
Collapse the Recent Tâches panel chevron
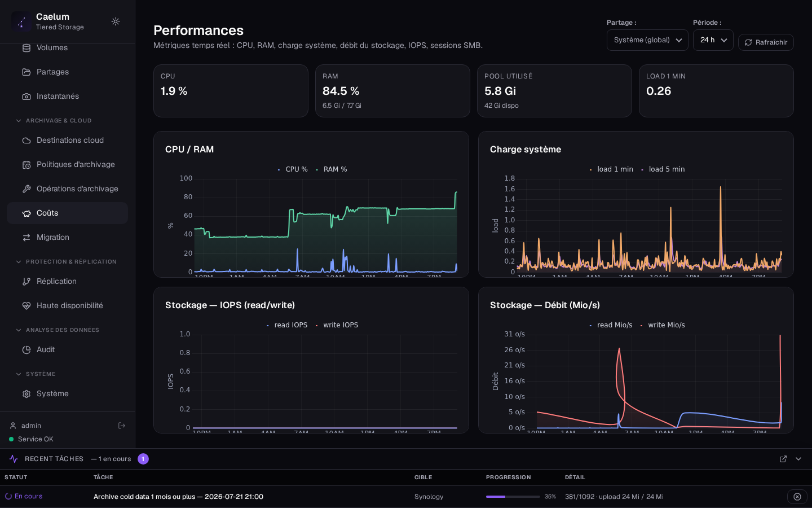pyautogui.click(x=798, y=459)
